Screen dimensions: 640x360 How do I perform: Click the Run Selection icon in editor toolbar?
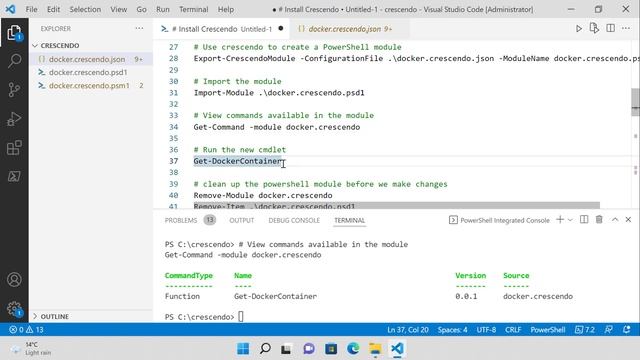click(x=594, y=28)
